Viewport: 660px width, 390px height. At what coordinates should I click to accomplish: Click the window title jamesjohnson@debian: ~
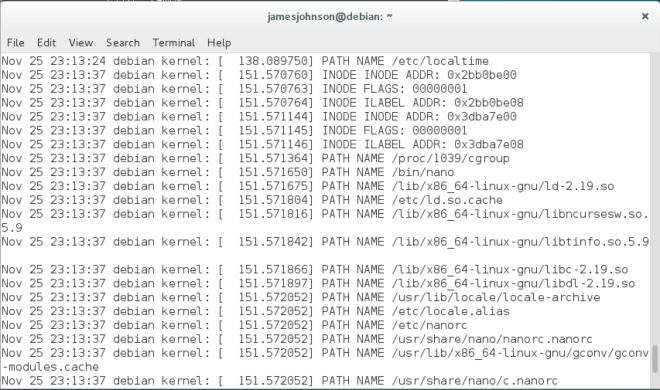330,16
